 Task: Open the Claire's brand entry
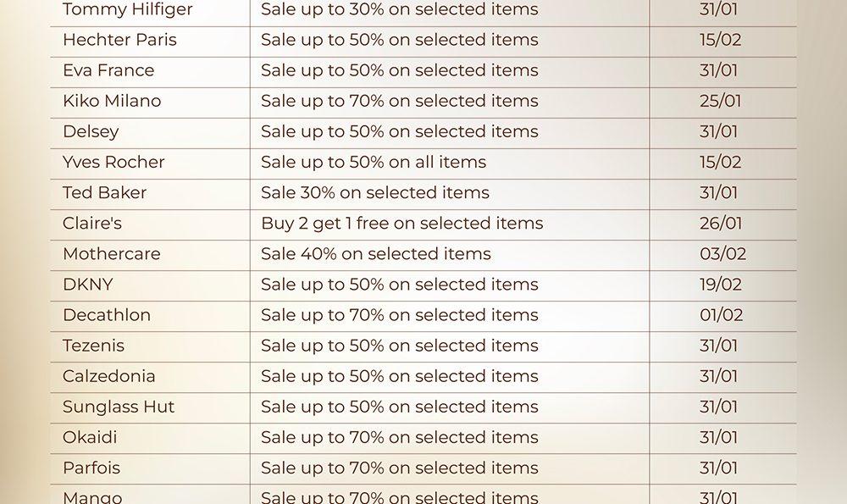(x=92, y=224)
